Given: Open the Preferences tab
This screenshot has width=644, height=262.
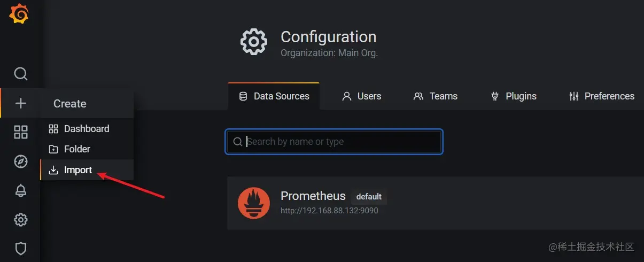Looking at the screenshot, I should (x=602, y=96).
